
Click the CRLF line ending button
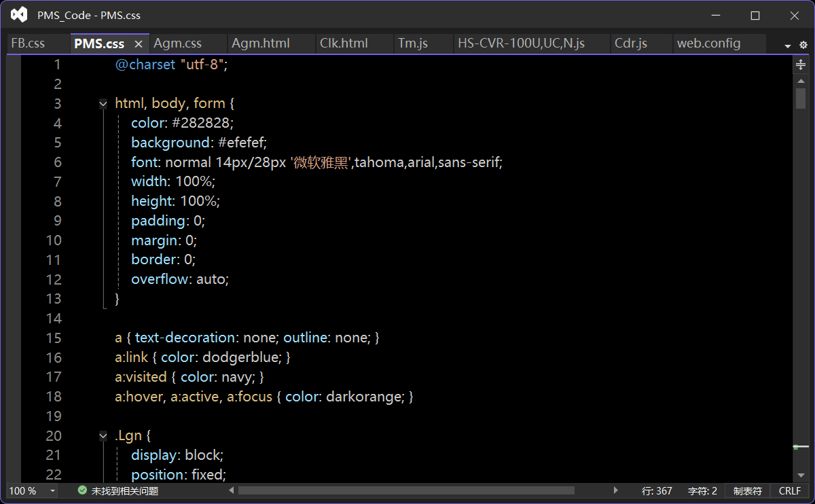[x=790, y=490]
